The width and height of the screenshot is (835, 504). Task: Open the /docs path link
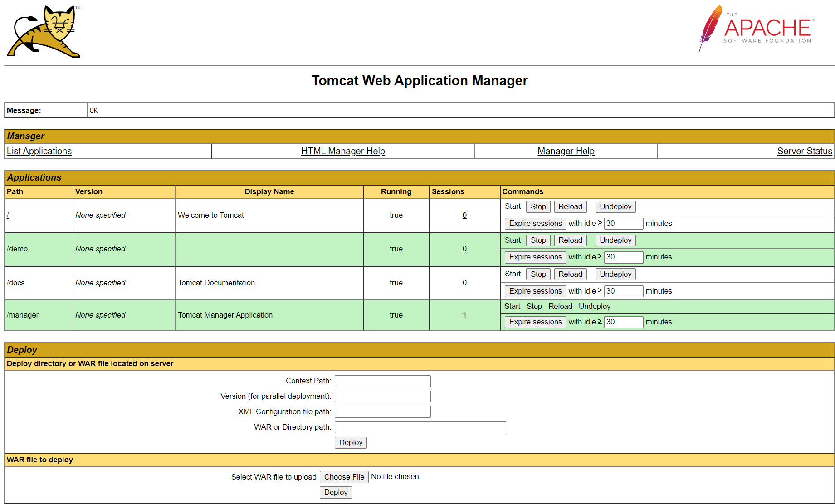click(16, 283)
